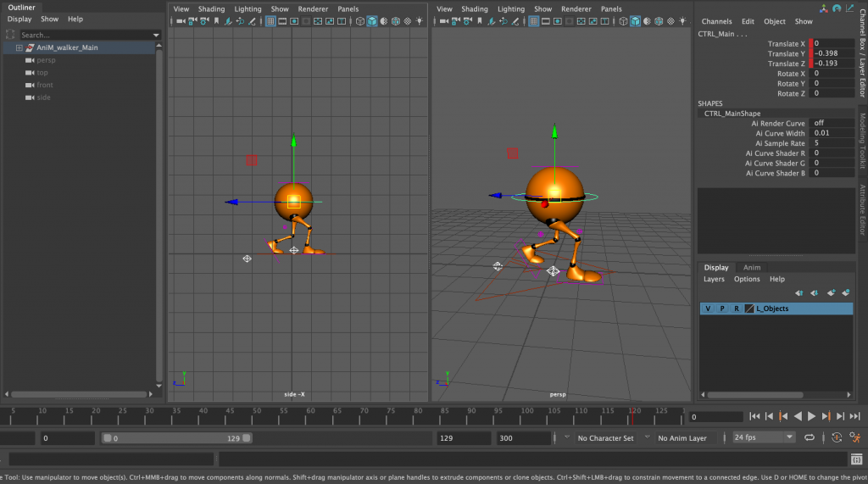Toggle auto keyframe icon
Screen dimensions: 868x484
tap(837, 437)
